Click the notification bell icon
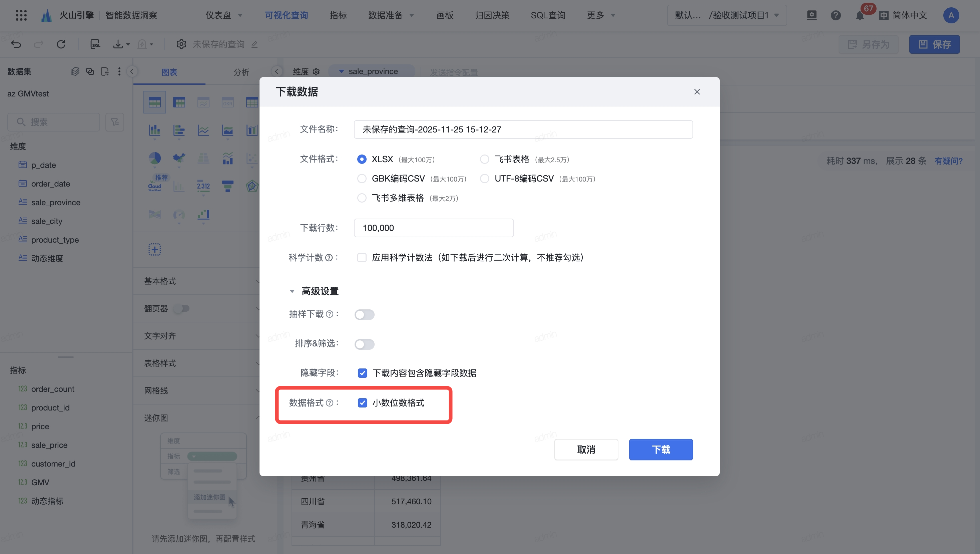Image resolution: width=980 pixels, height=554 pixels. click(x=859, y=16)
